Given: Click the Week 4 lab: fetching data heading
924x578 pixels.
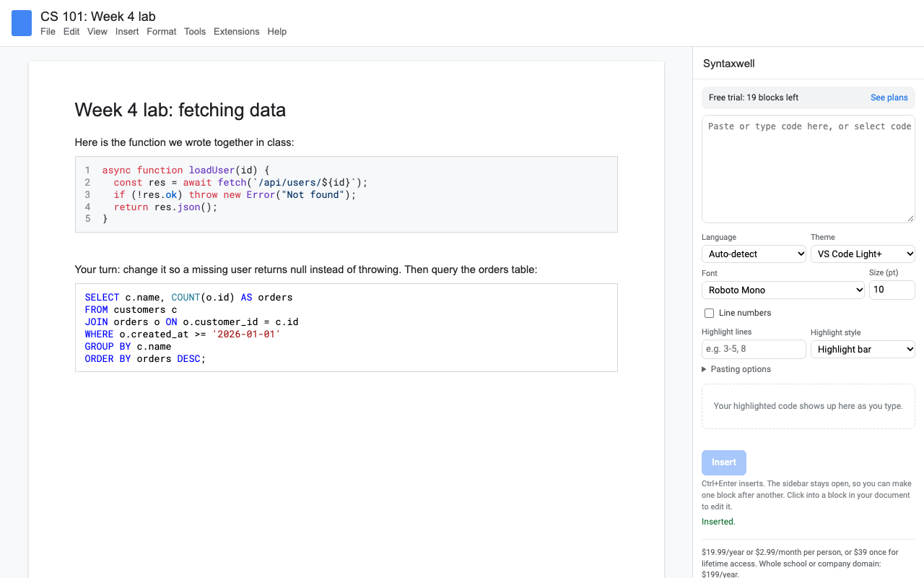Looking at the screenshot, I should click(x=180, y=110).
